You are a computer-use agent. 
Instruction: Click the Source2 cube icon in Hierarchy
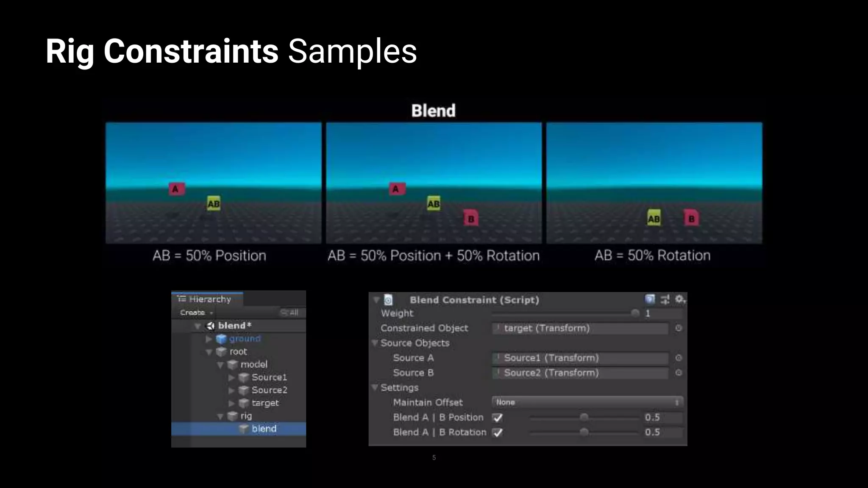[x=244, y=390]
